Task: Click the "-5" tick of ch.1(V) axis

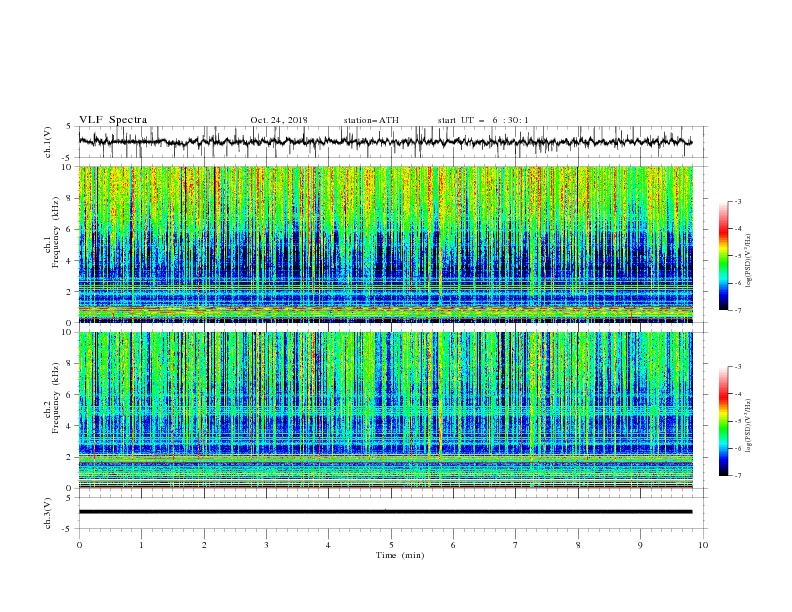Action: coord(68,158)
